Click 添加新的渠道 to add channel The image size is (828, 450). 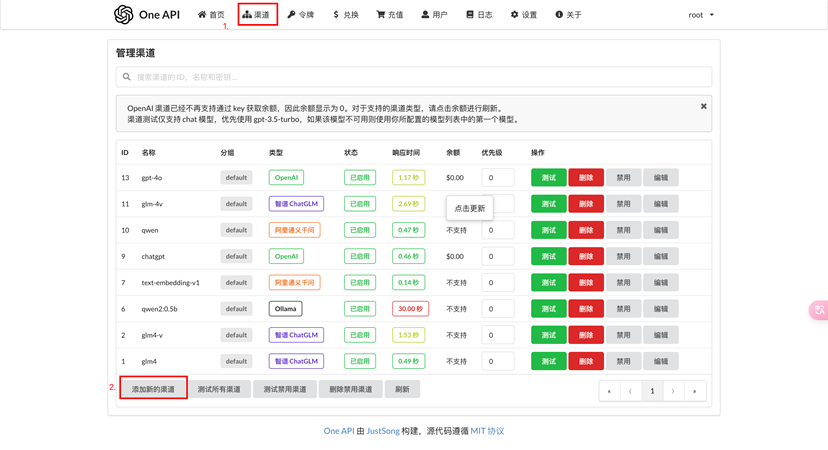[153, 389]
